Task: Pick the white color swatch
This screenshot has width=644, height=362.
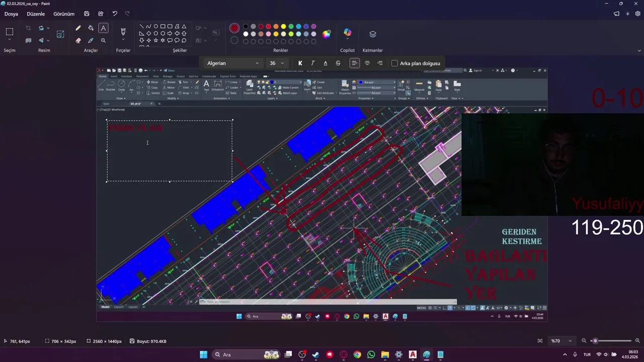Action: pos(246,34)
